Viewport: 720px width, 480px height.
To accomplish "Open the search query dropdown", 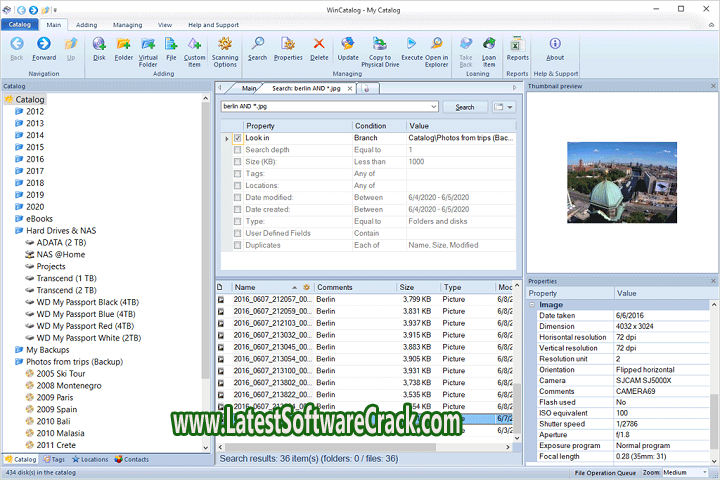I will tap(433, 107).
